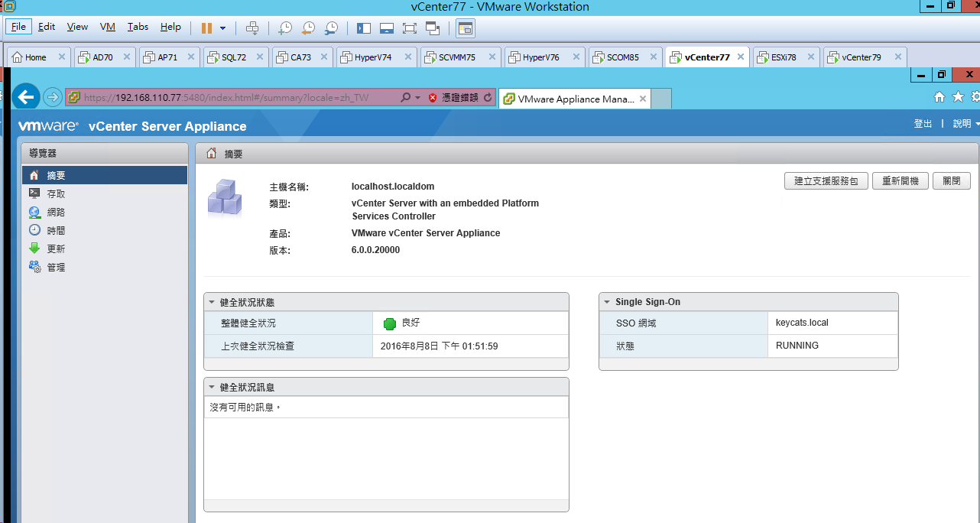
Task: Close the SQL72 tab
Action: [260, 57]
